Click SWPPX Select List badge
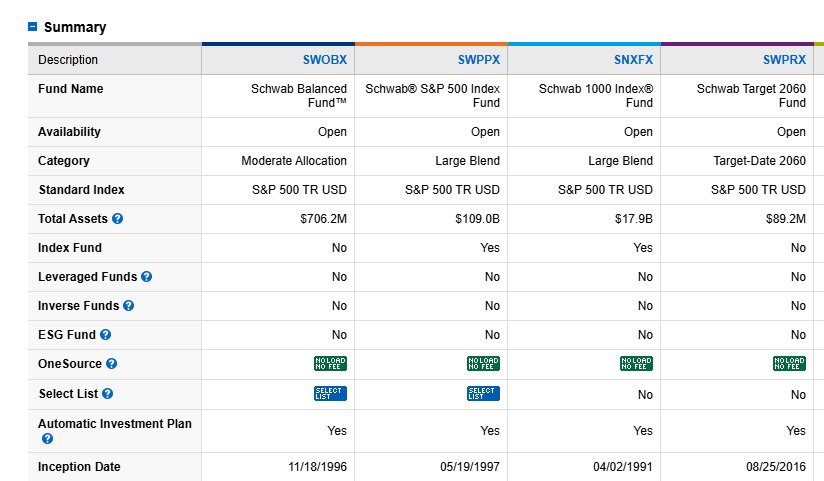This screenshot has height=481, width=824. coord(483,393)
